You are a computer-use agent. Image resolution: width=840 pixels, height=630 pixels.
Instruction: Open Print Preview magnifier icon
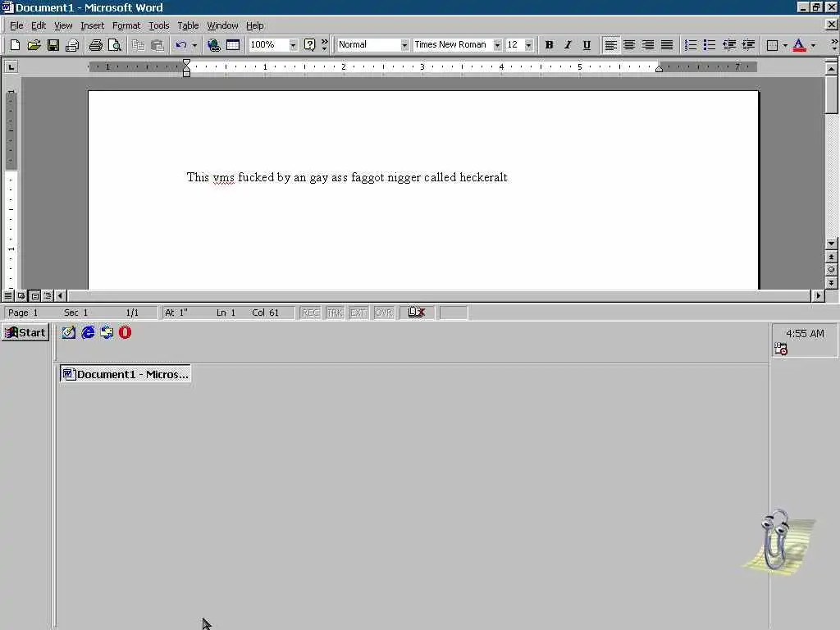tap(115, 45)
